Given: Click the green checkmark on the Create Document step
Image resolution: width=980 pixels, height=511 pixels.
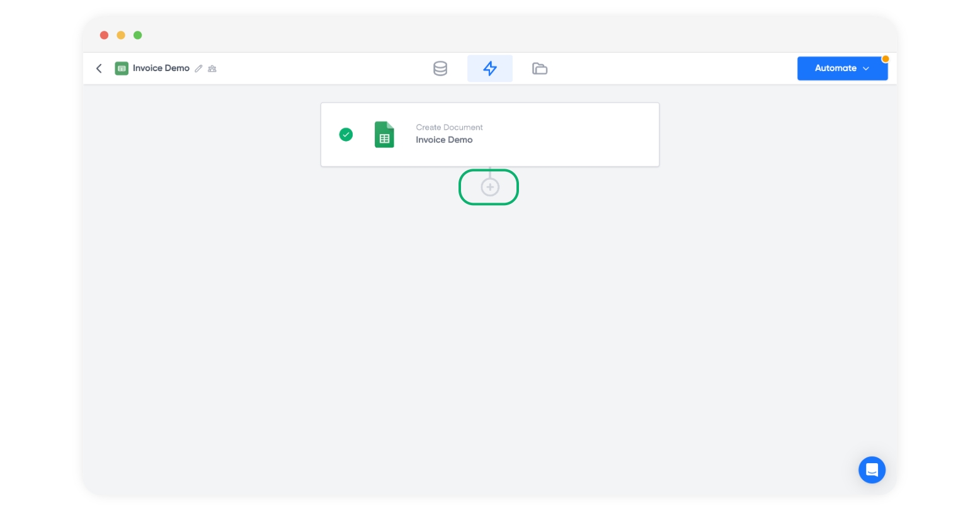Looking at the screenshot, I should click(x=346, y=135).
